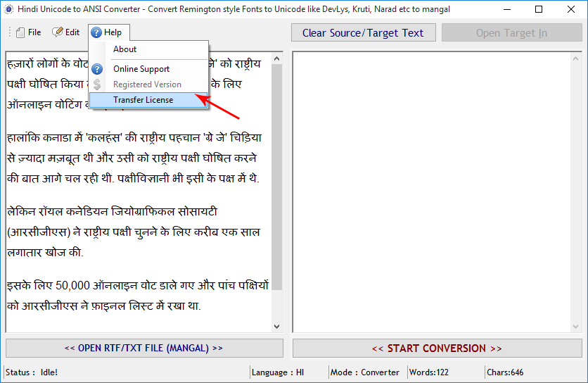
Task: Start the conversion
Action: pos(437,349)
